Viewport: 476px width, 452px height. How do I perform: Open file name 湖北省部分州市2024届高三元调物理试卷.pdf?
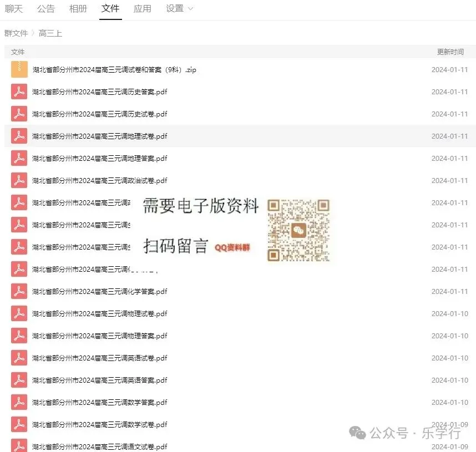(x=99, y=314)
